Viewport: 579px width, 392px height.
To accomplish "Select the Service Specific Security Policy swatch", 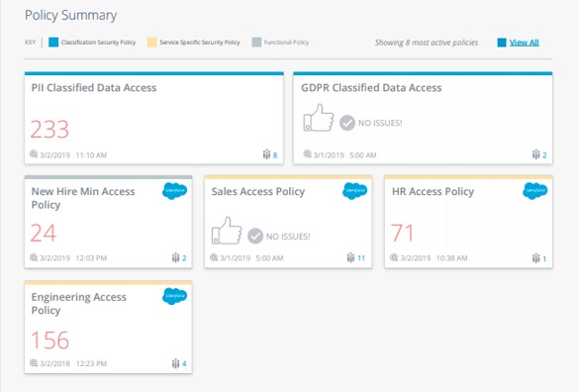I will pyautogui.click(x=151, y=43).
